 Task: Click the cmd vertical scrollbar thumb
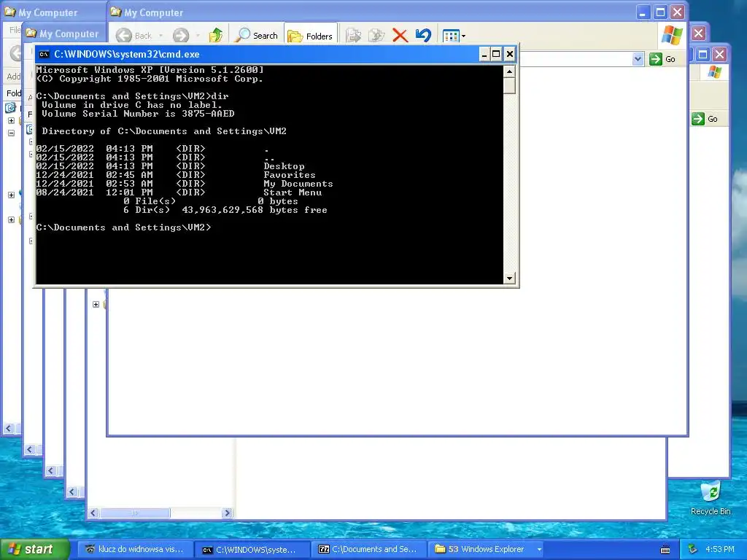click(x=509, y=86)
